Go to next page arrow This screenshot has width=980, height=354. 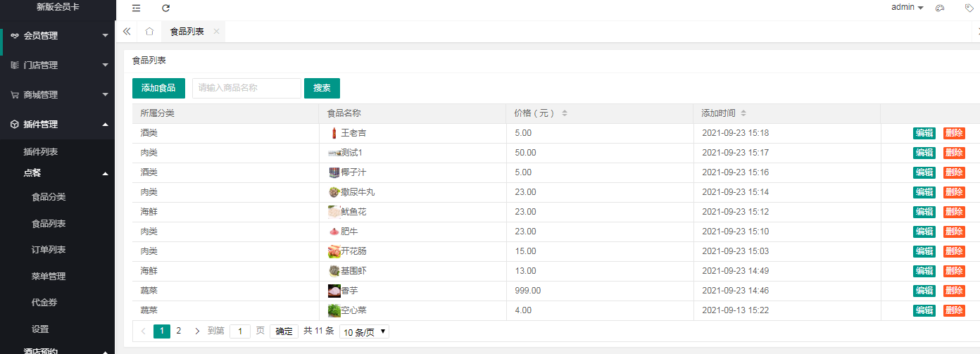tap(197, 331)
